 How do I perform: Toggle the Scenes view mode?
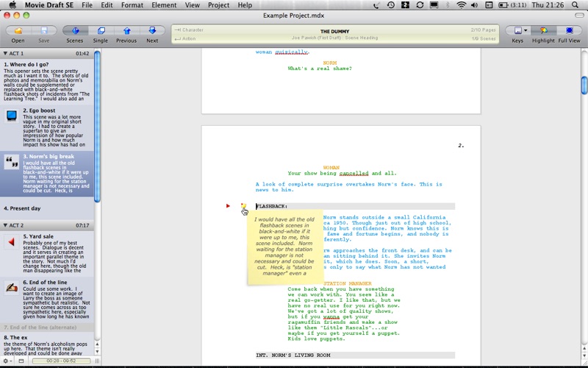(74, 31)
